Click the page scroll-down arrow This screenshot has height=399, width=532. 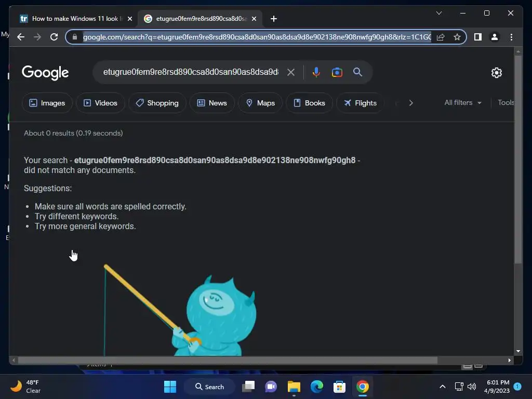click(518, 351)
